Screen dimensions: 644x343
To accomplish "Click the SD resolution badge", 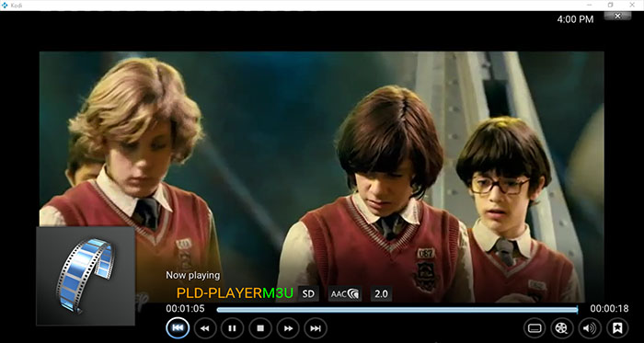I will (308, 293).
